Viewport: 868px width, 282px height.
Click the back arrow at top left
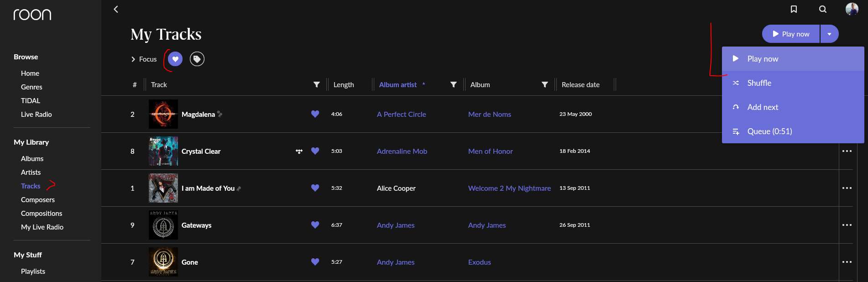point(116,9)
